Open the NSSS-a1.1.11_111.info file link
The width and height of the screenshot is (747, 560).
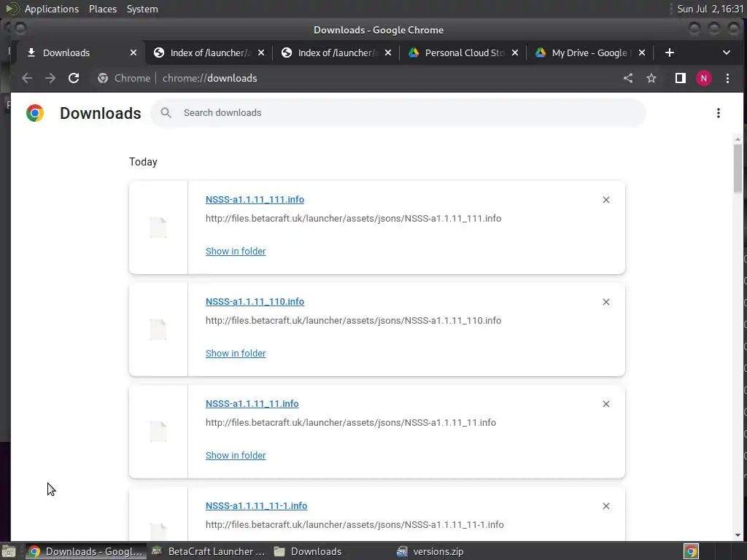tap(255, 200)
